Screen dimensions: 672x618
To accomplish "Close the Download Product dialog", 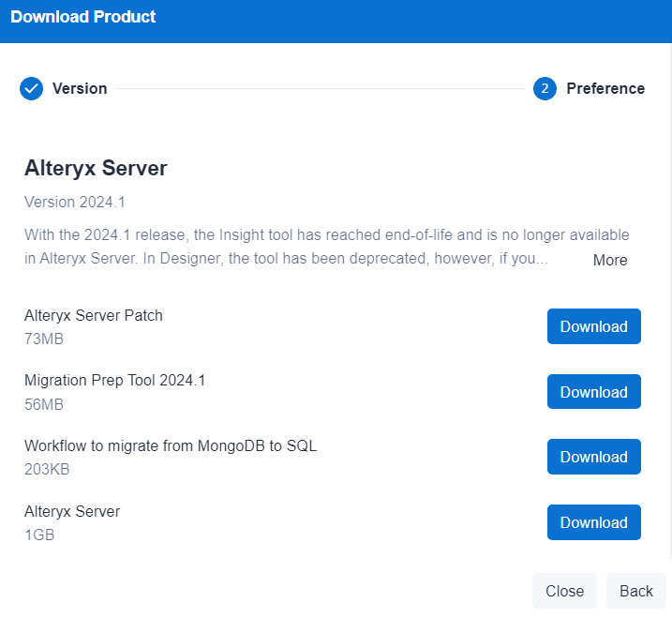I will point(564,591).
